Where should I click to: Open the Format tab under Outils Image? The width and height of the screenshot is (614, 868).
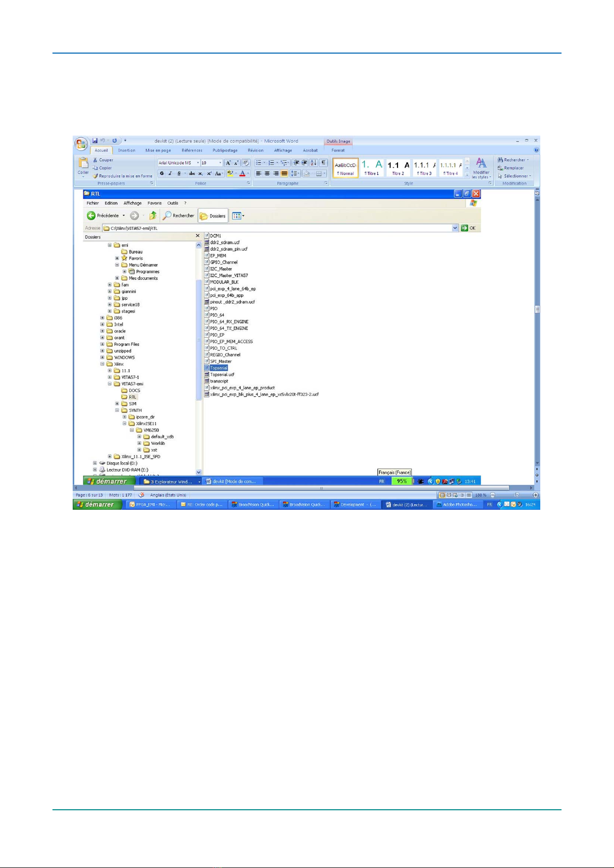(338, 151)
